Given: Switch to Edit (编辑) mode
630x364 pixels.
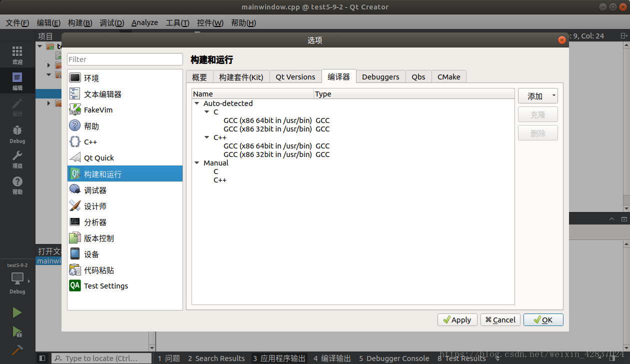Looking at the screenshot, I should pyautogui.click(x=17, y=81).
